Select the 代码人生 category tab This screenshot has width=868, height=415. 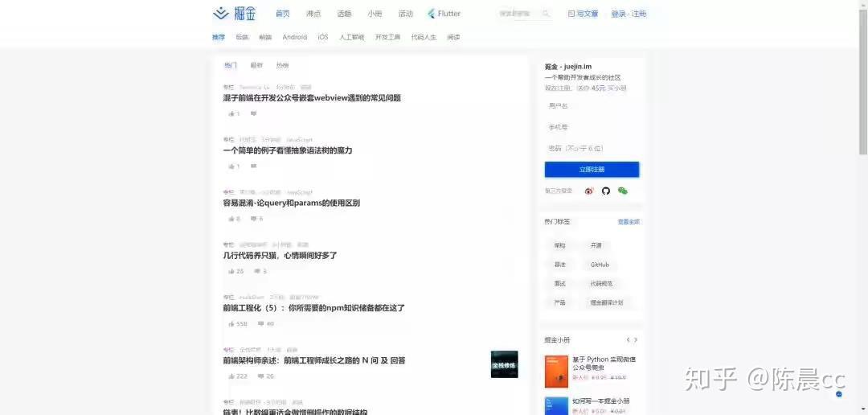[x=424, y=37]
